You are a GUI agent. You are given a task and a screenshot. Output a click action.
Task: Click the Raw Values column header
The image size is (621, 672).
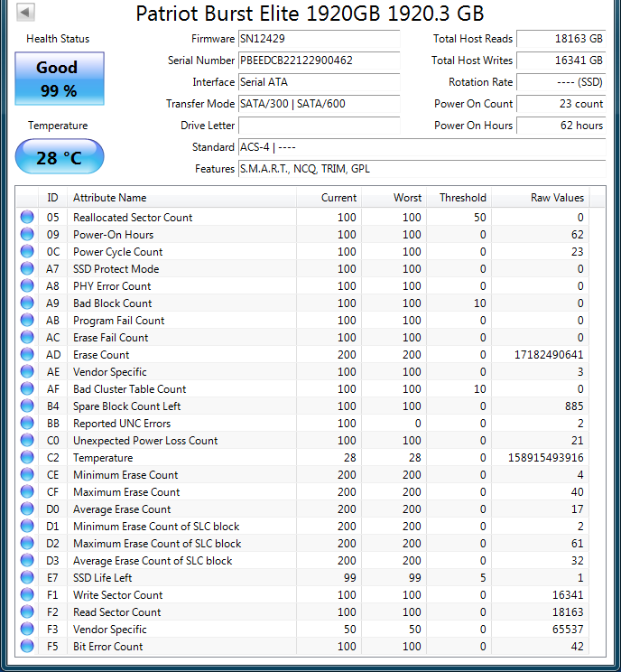pyautogui.click(x=540, y=198)
